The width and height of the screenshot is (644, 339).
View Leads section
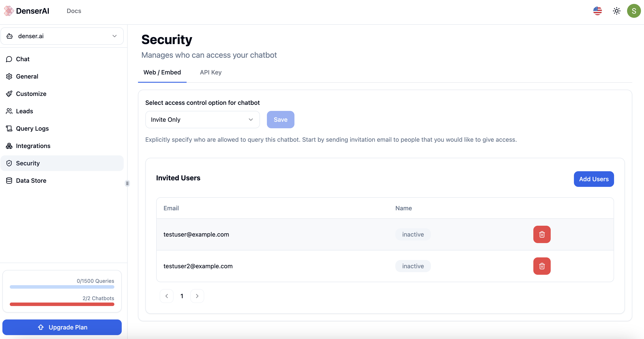tap(24, 111)
